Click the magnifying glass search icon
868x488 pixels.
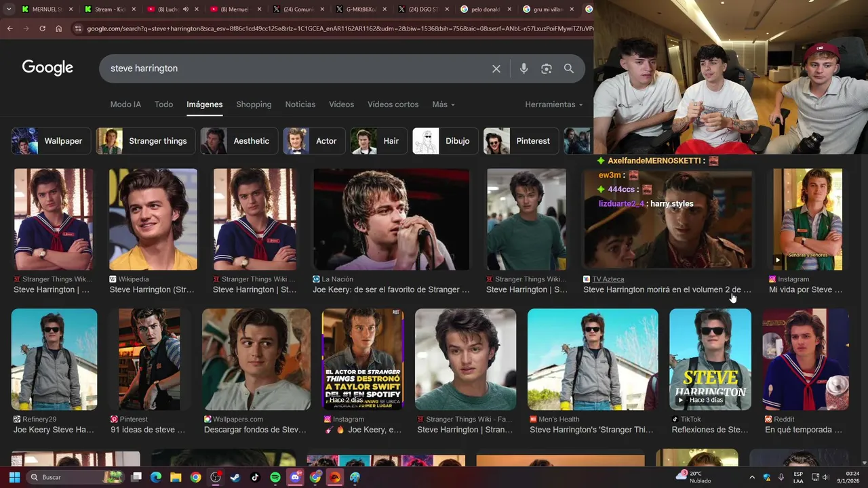569,68
